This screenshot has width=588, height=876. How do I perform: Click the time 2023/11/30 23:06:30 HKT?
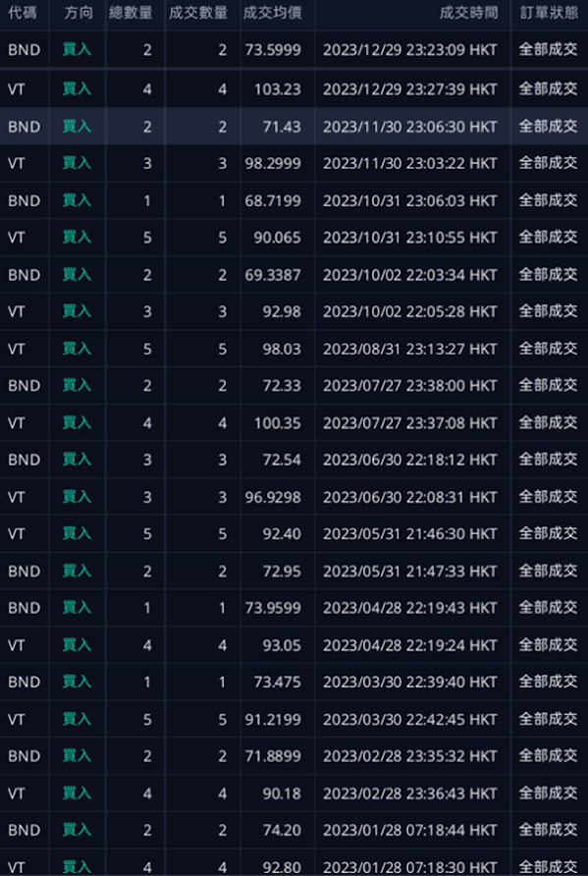[410, 127]
